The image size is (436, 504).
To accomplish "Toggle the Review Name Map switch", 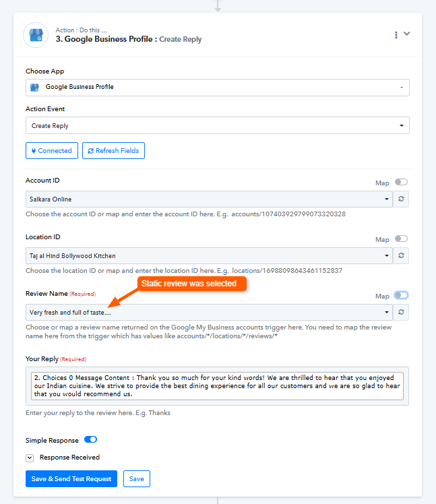I will coord(402,295).
